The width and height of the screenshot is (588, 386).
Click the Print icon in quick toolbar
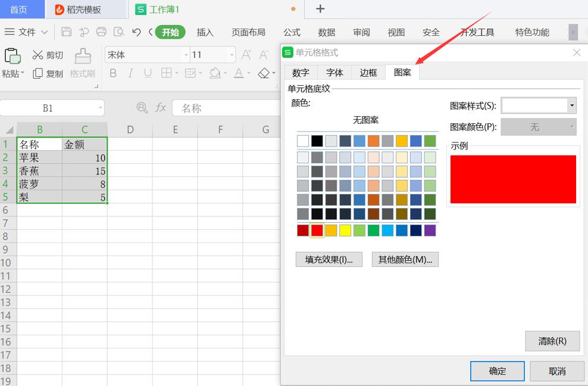pos(101,32)
